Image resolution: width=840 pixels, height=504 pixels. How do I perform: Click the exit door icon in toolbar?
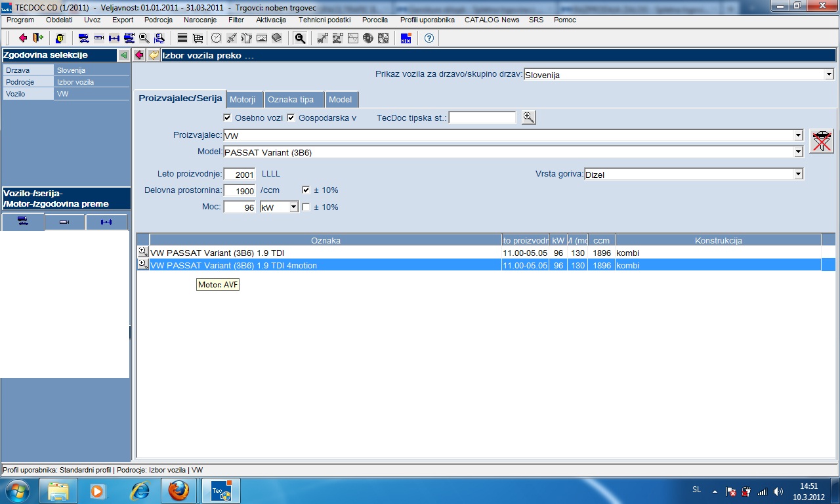(x=37, y=38)
